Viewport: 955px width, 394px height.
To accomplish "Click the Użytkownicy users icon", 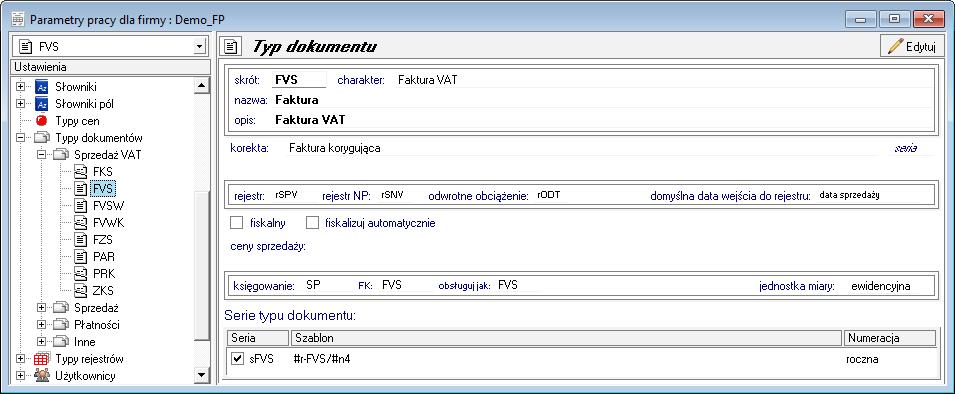I will [x=41, y=376].
